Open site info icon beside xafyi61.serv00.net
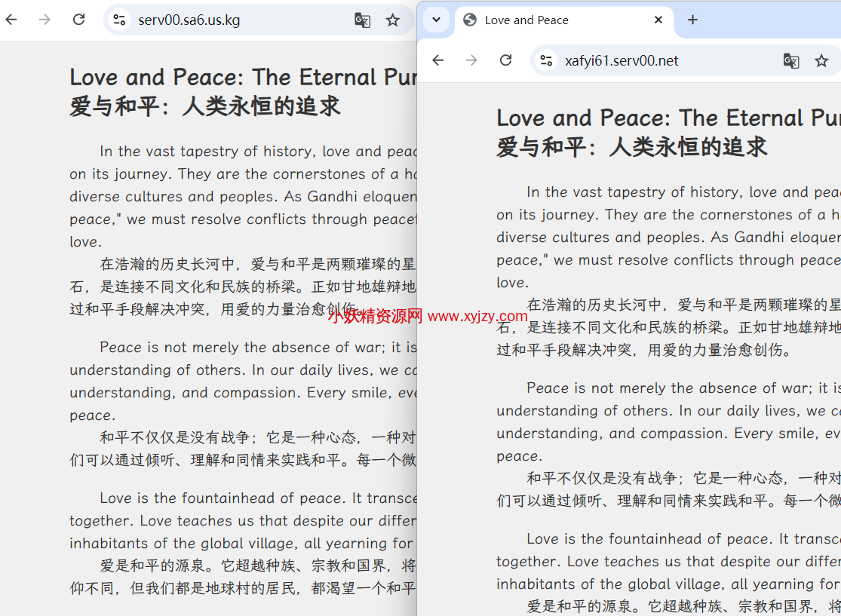 [546, 60]
